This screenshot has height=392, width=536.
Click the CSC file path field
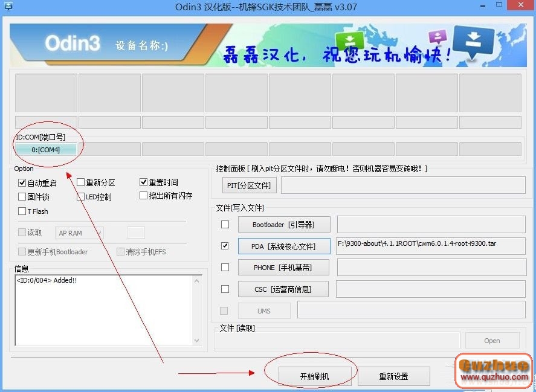pyautogui.click(x=431, y=289)
